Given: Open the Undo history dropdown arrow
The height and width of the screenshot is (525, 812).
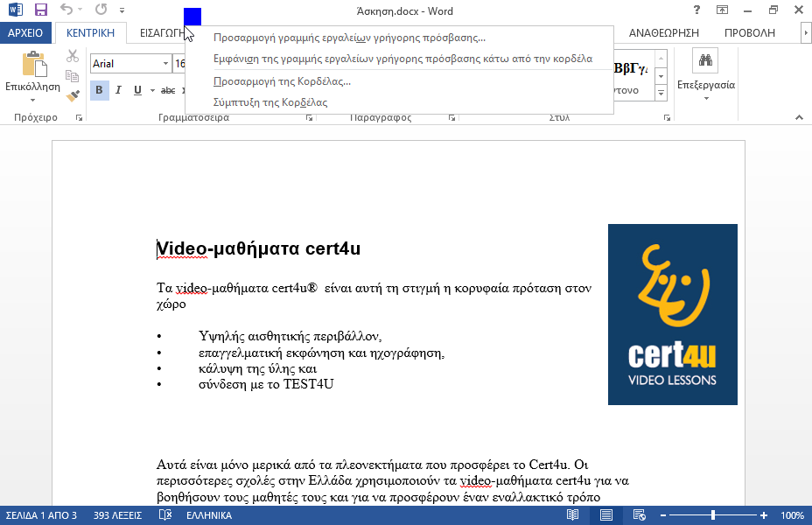Looking at the screenshot, I should pyautogui.click(x=80, y=10).
